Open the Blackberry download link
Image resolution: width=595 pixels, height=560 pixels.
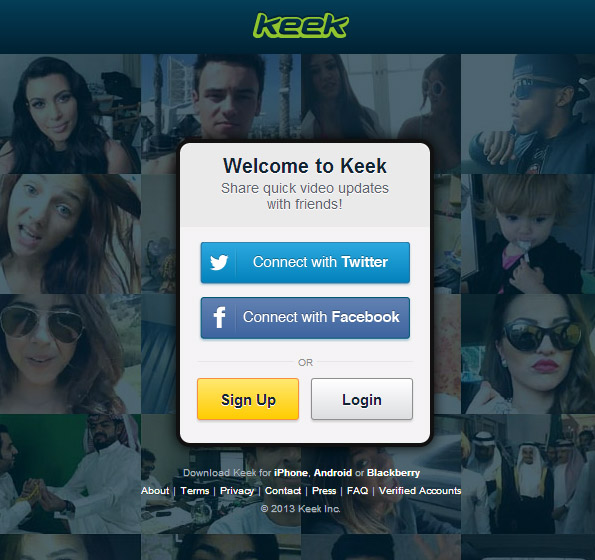tap(394, 473)
